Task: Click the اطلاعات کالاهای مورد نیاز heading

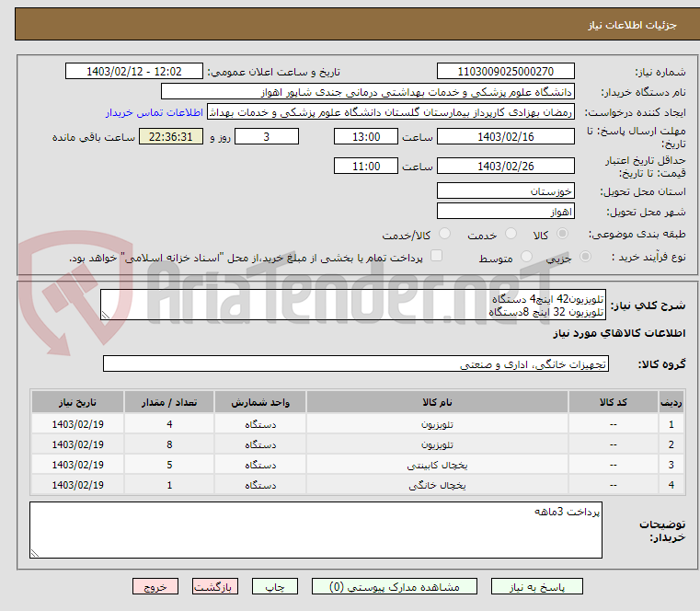Action: (619, 333)
